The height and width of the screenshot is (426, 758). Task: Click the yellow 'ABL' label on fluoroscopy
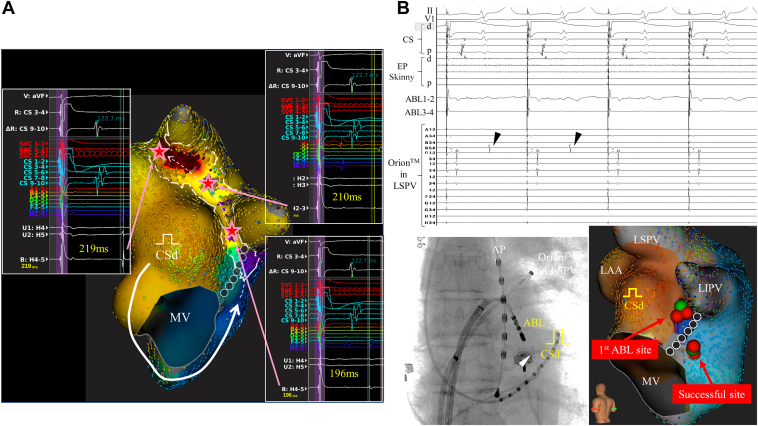pyautogui.click(x=534, y=323)
